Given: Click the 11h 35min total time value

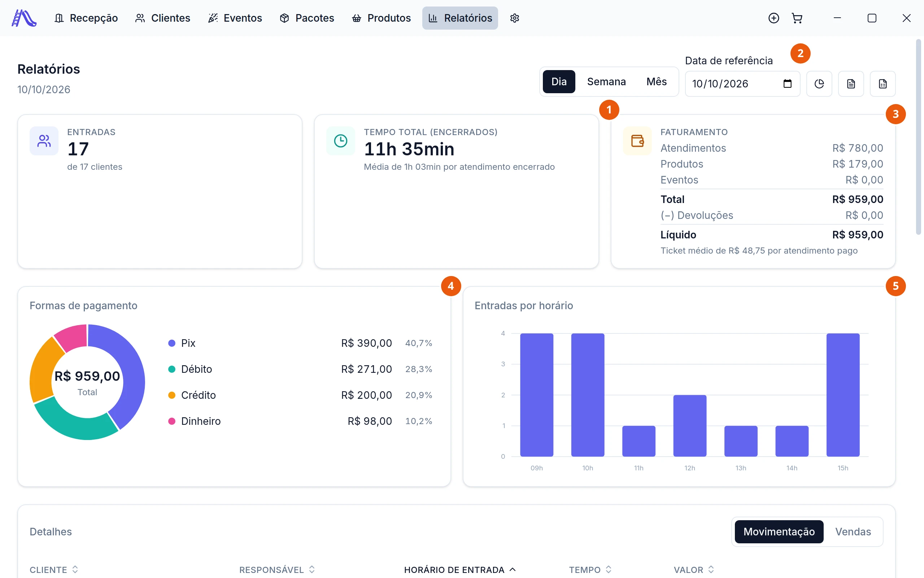Looking at the screenshot, I should (409, 149).
